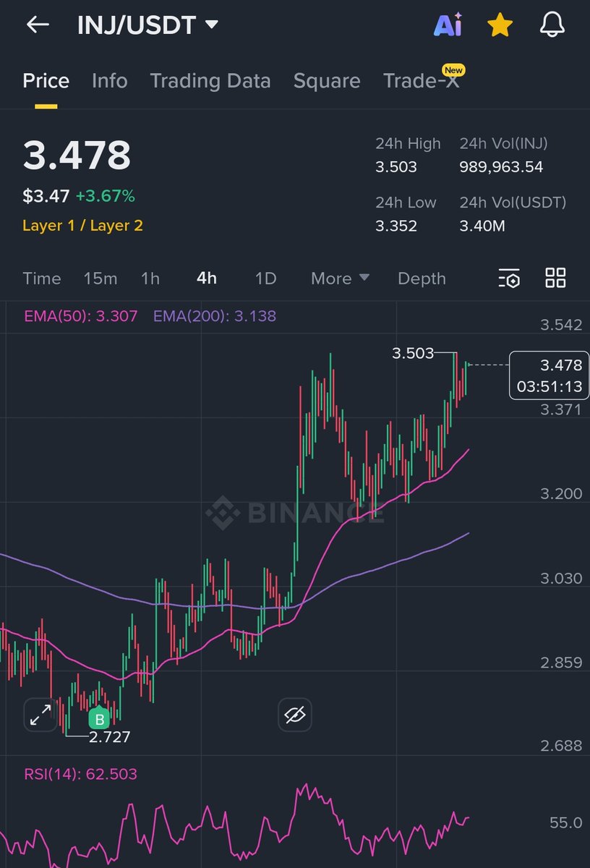This screenshot has width=590, height=868.
Task: Tap the large 3.478 price
Action: [x=77, y=155]
